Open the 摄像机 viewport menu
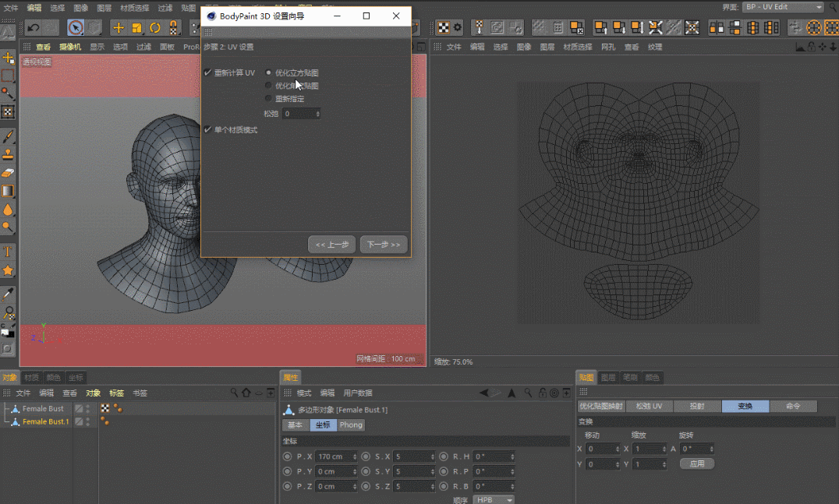 coord(70,47)
